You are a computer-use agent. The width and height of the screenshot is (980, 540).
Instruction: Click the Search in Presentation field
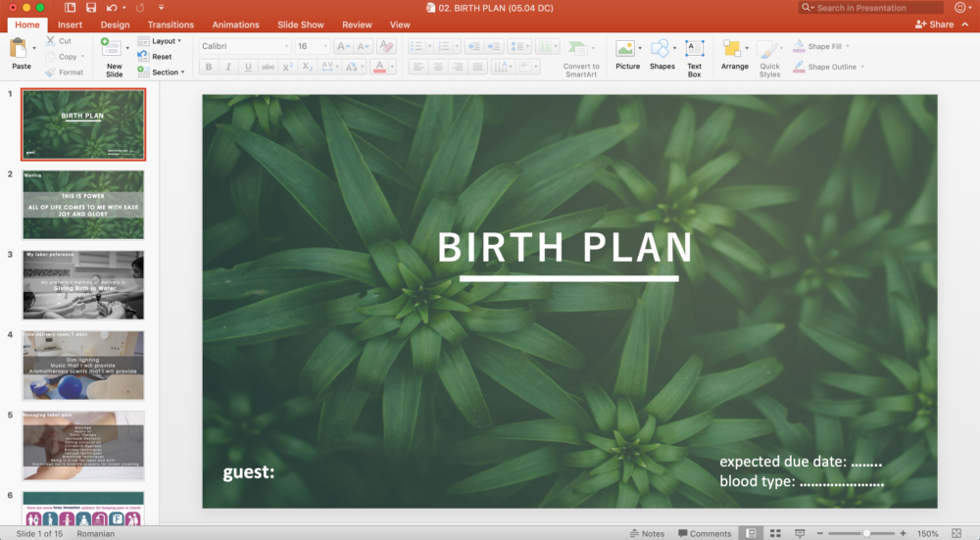pos(872,8)
